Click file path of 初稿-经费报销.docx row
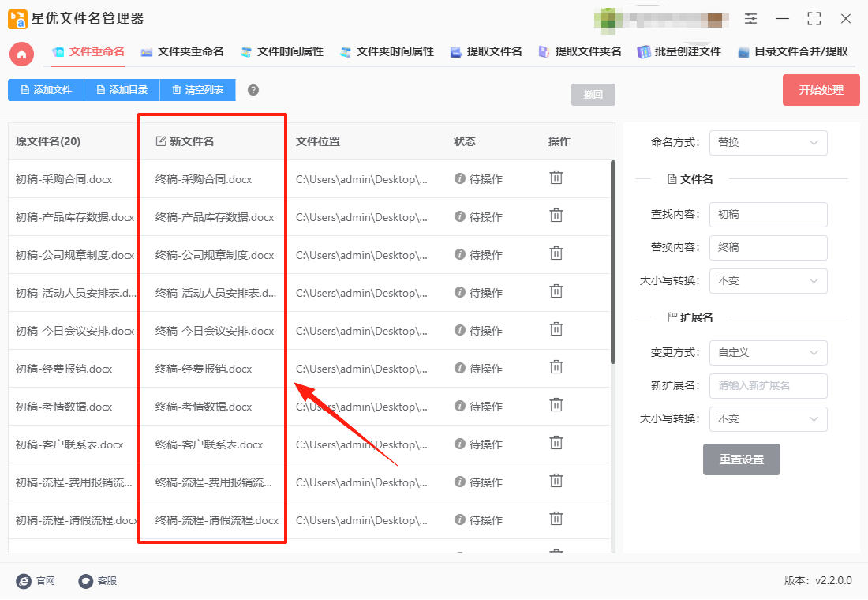This screenshot has width=868, height=600. tap(361, 369)
